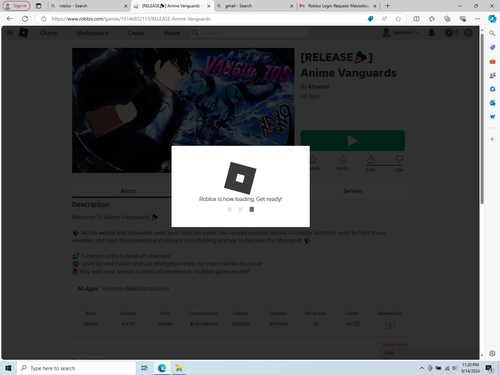Open a new browser tab
This screenshot has width=500, height=375.
(x=387, y=6)
